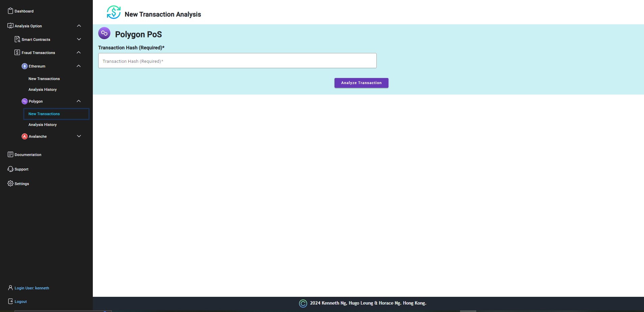Expand the Smart Contracts chevron
The width and height of the screenshot is (644, 312).
[x=79, y=39]
